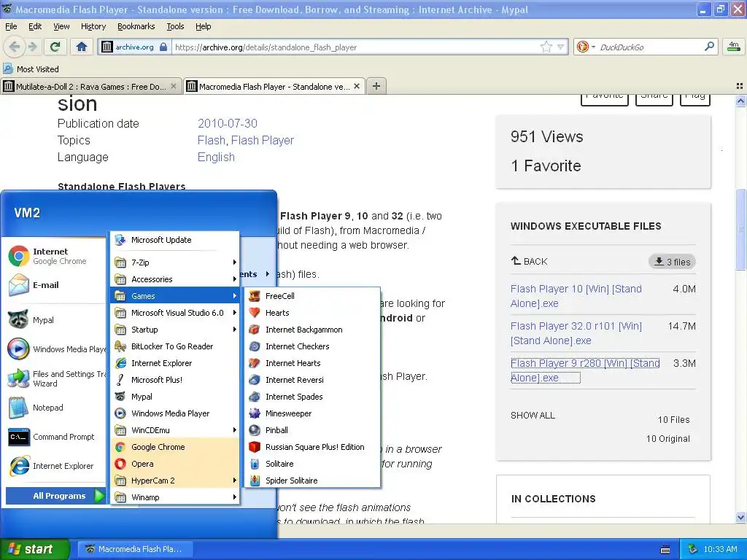Launch BitLocker To Go Reader

coord(175,346)
